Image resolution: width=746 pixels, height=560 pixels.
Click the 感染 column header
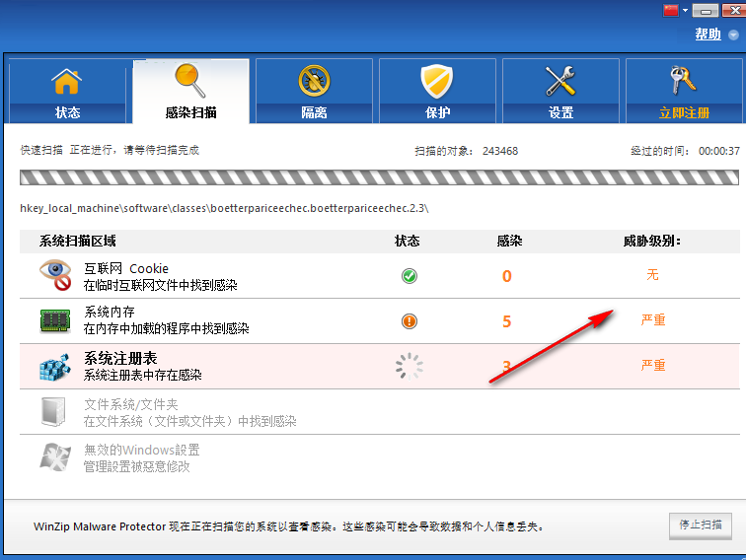pos(509,241)
